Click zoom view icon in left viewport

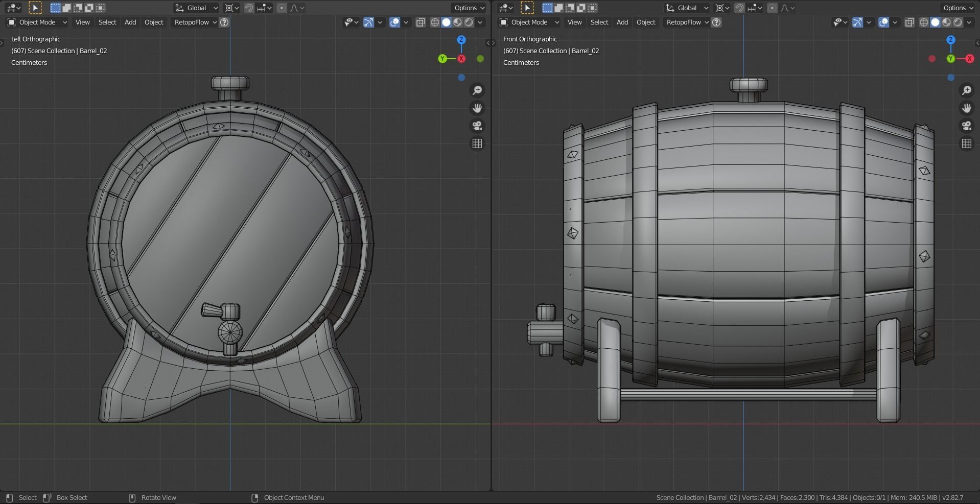pyautogui.click(x=477, y=90)
